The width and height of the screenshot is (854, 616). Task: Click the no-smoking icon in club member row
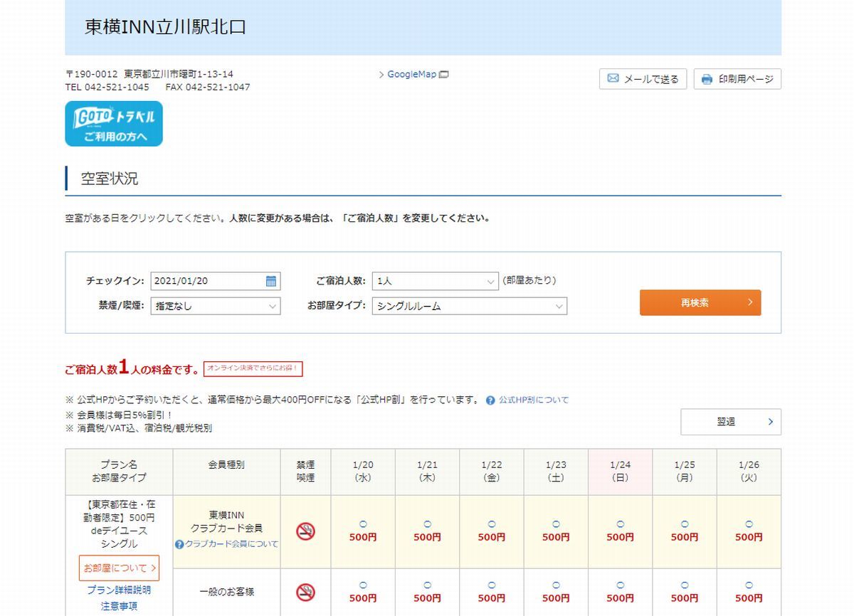pos(305,531)
